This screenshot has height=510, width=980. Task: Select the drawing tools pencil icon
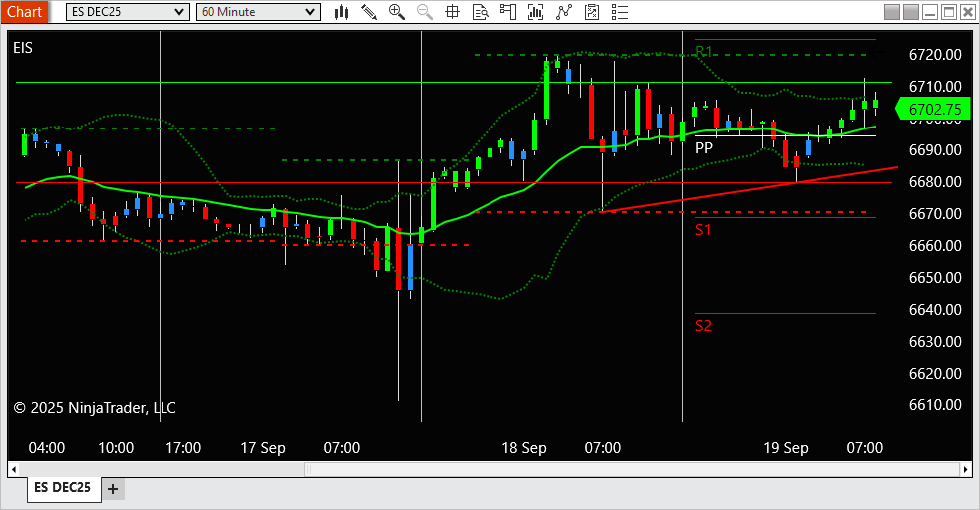click(x=369, y=12)
